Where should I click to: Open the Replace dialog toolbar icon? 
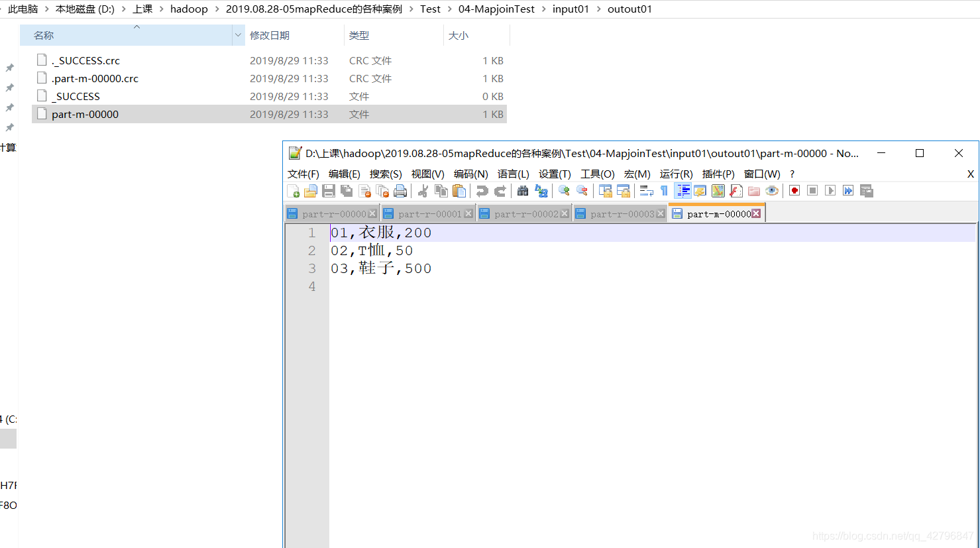541,191
